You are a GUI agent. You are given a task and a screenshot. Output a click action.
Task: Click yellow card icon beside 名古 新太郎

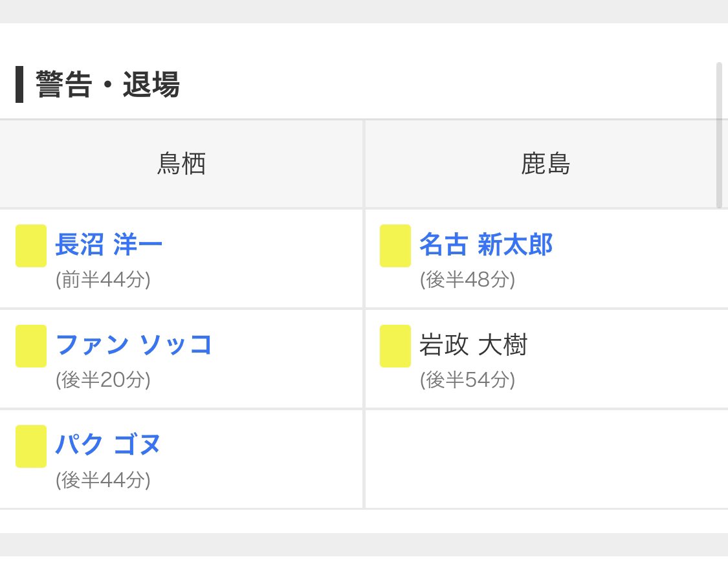(x=395, y=246)
